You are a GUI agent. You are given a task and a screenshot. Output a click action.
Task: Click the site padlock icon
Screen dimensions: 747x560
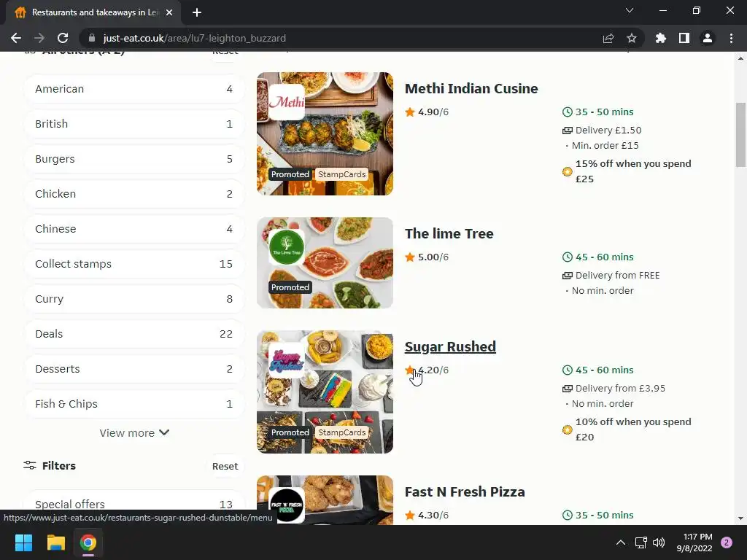(93, 38)
